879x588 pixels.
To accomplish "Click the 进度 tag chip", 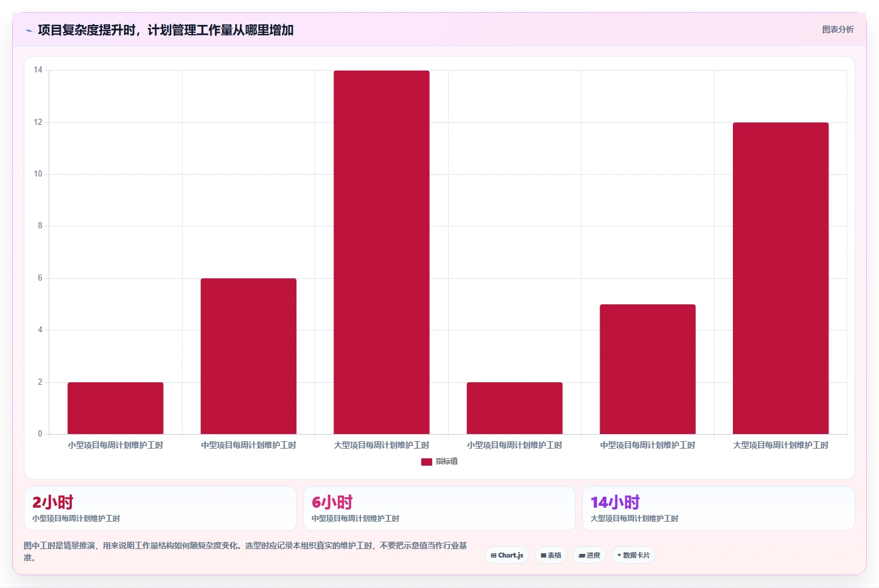I will [x=589, y=555].
